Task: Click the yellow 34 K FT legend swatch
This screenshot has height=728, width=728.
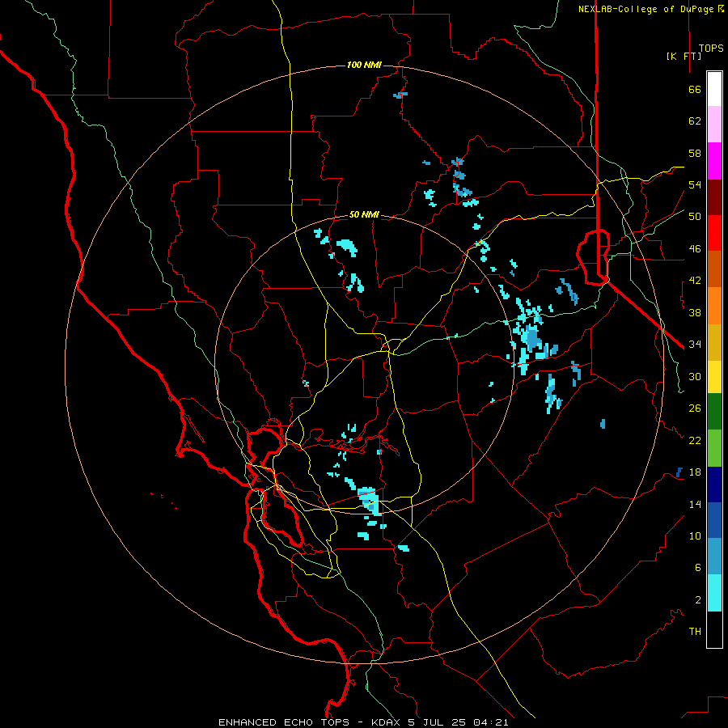Action: point(714,377)
